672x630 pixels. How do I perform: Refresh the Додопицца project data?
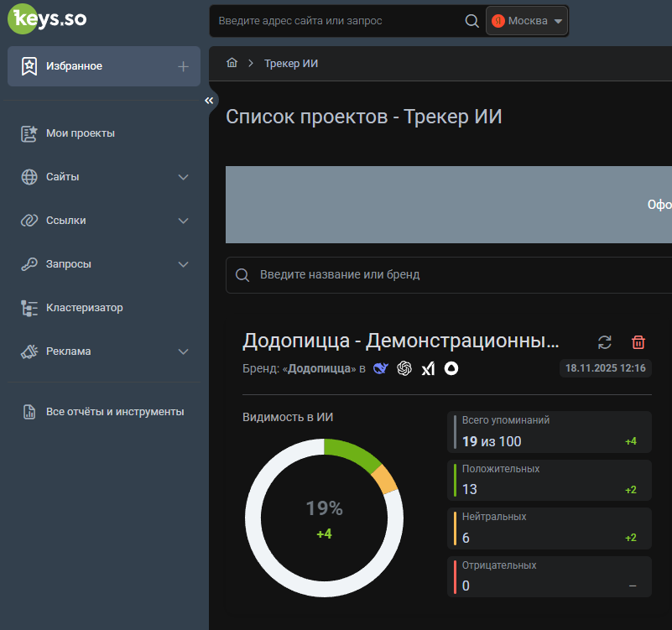605,341
